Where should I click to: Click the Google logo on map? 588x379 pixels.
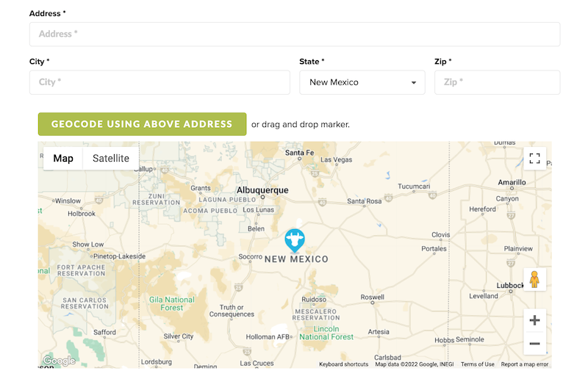(59, 361)
